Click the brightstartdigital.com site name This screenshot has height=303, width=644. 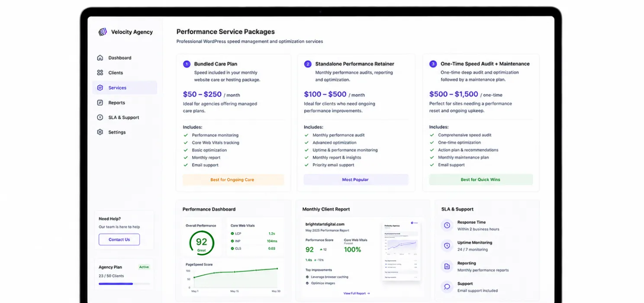pos(325,224)
